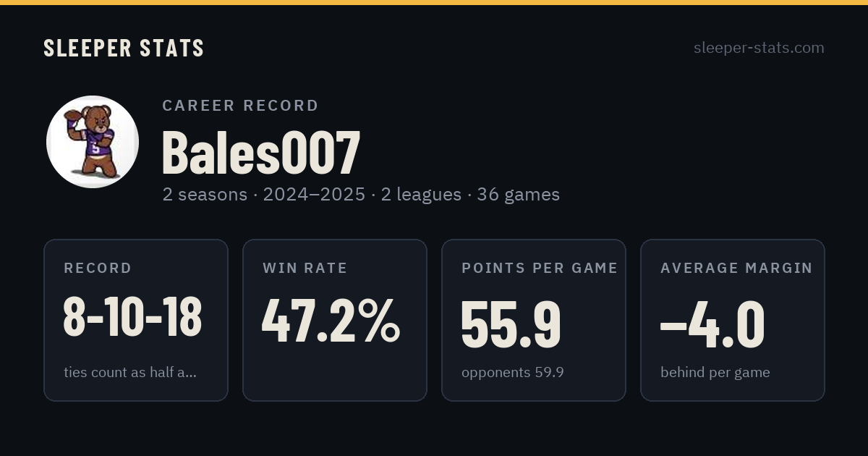Select the RECORD stat card
Screen dimensions: 868x456
point(136,320)
